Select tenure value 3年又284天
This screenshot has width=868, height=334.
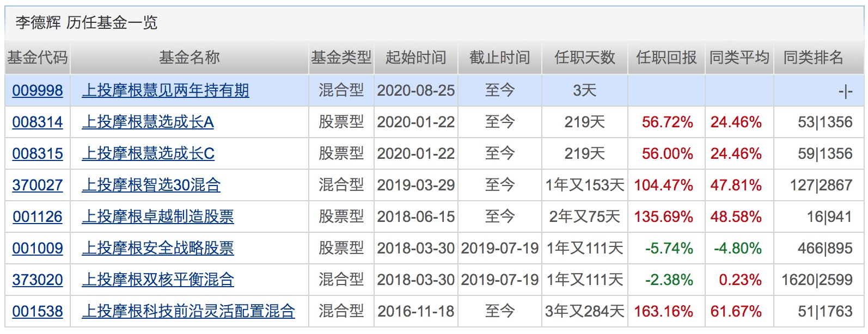pyautogui.click(x=585, y=311)
